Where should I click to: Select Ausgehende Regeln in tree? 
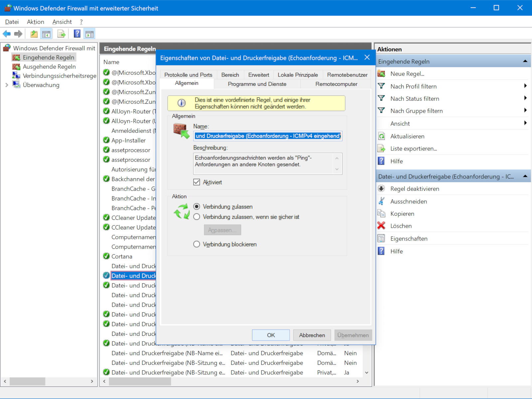click(x=49, y=66)
